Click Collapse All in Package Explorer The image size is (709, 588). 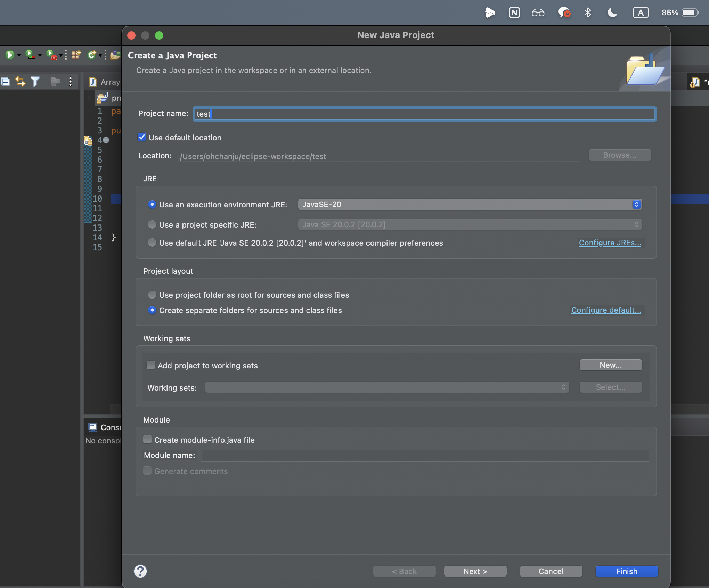click(x=5, y=82)
